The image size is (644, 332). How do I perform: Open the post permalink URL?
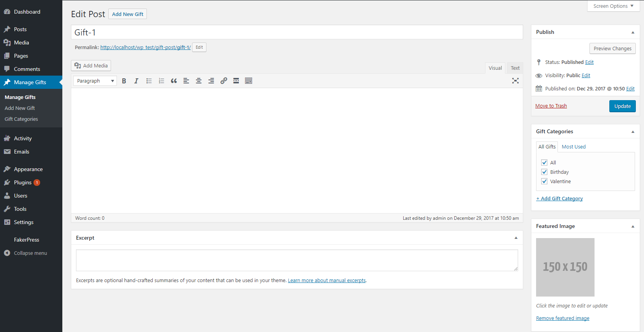coord(145,48)
